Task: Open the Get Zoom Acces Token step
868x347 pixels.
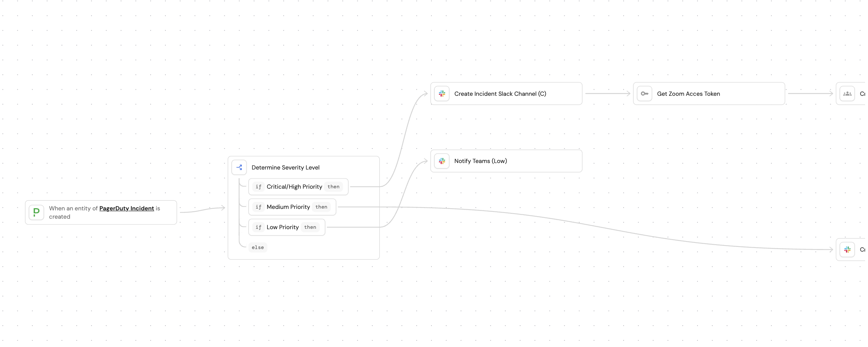Action: (688, 94)
